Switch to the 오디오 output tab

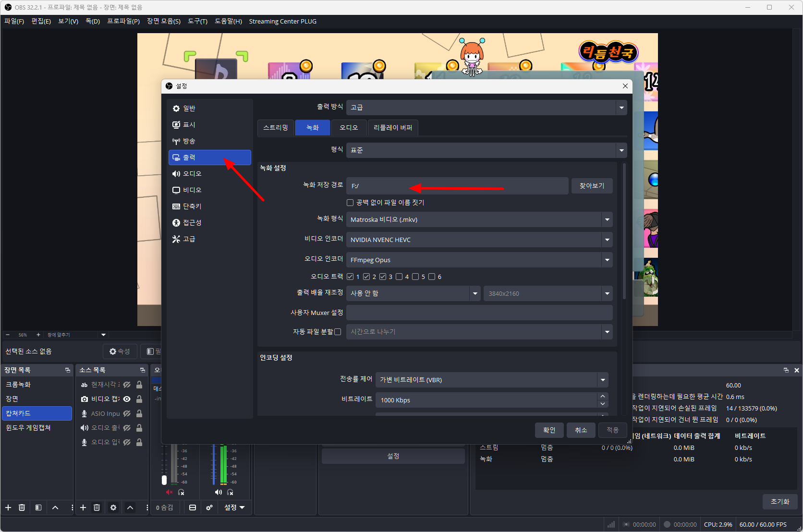pos(349,128)
